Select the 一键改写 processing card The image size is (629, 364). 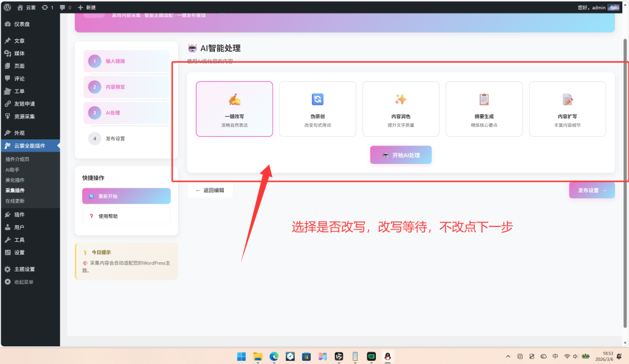234,109
